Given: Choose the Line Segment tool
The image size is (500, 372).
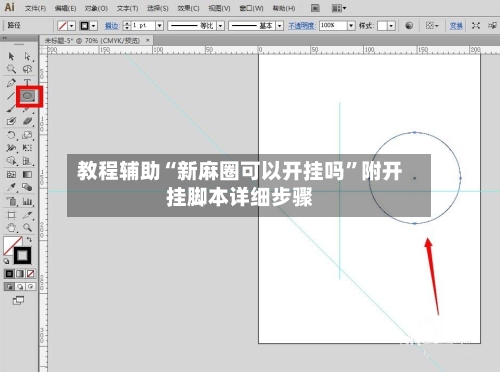Looking at the screenshot, I should [x=11, y=96].
